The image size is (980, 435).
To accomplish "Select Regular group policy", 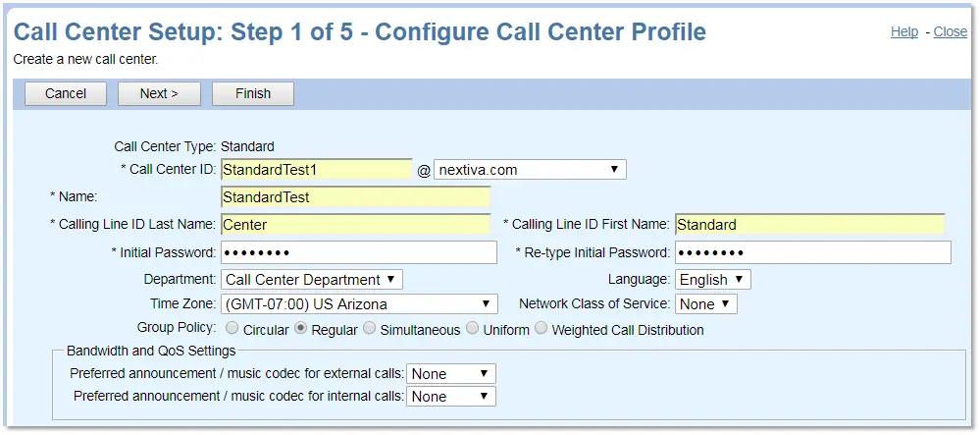I will [300, 328].
